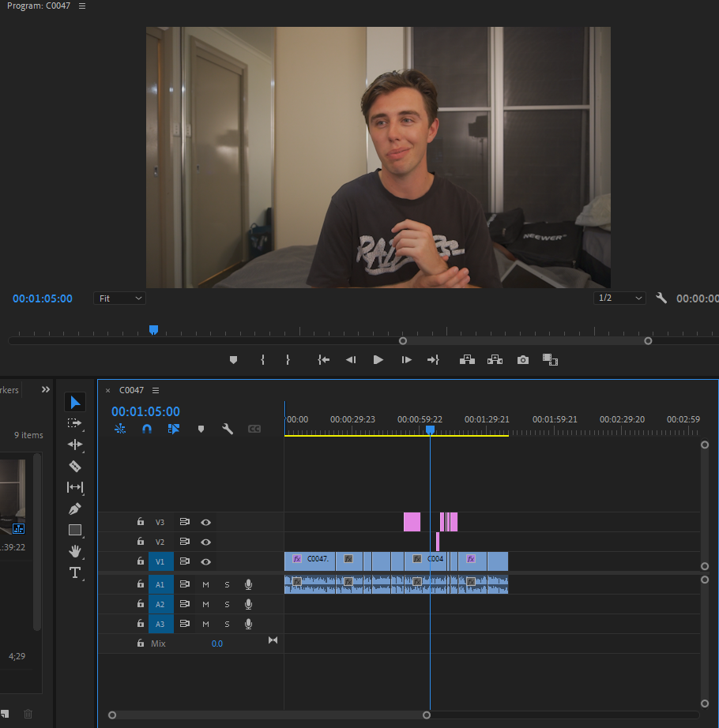
Task: Mute audio track A1
Action: (x=205, y=584)
